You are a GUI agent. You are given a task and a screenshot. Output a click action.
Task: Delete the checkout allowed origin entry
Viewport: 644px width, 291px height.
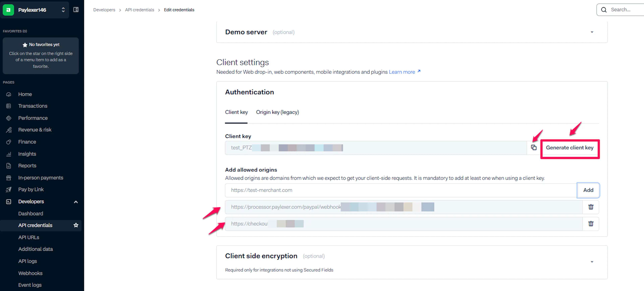(591, 224)
